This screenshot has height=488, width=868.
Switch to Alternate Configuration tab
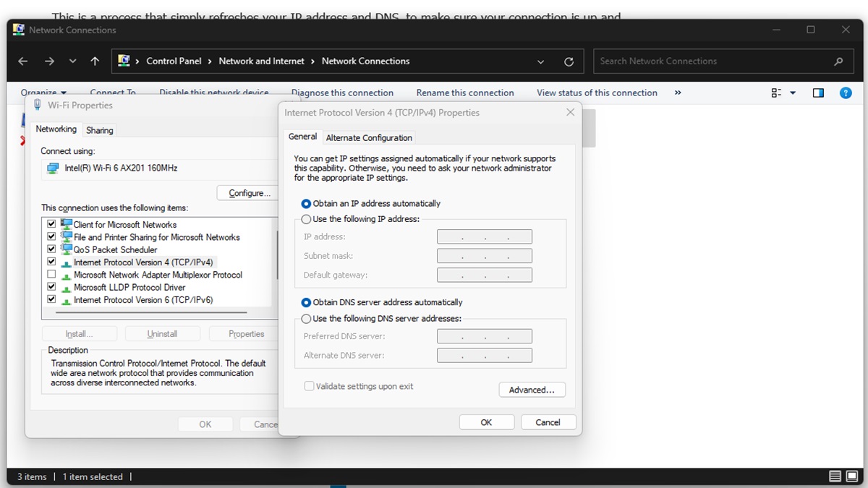pos(369,137)
